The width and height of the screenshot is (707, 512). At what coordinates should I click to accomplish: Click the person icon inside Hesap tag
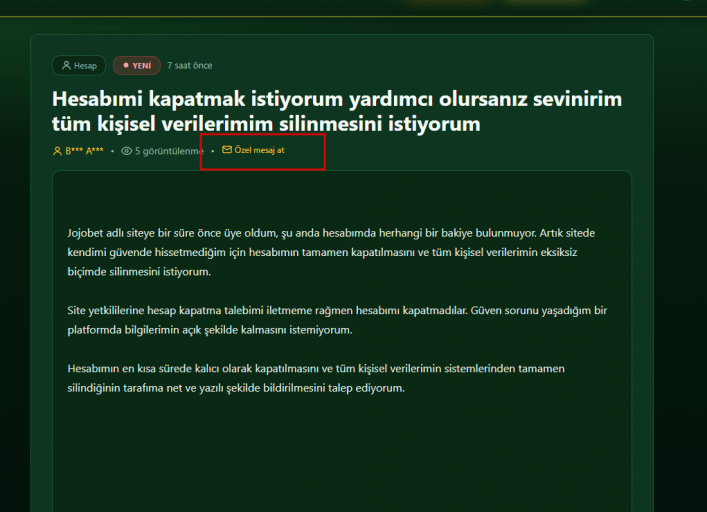pyautogui.click(x=66, y=65)
